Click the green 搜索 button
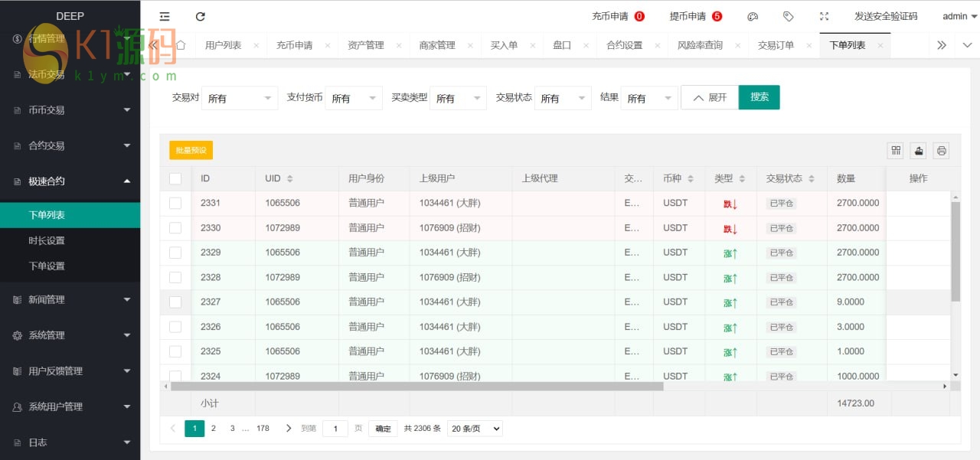The width and height of the screenshot is (980, 460). (759, 97)
